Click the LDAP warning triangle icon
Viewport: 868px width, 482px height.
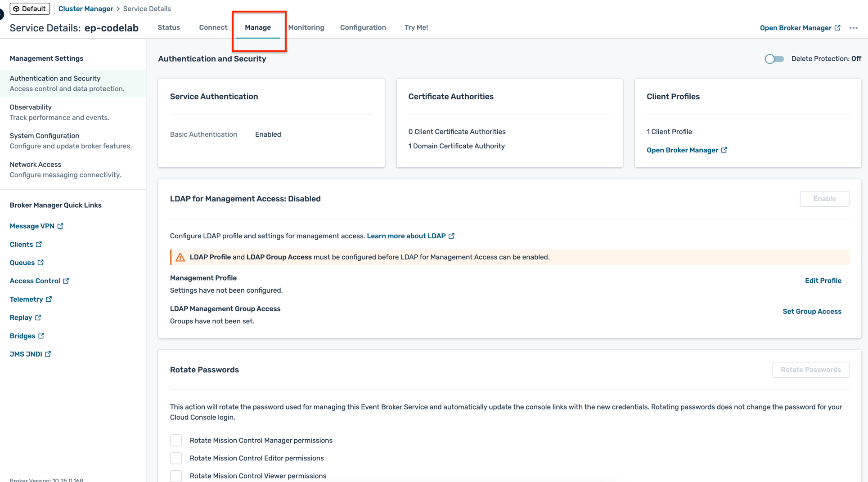tap(180, 257)
